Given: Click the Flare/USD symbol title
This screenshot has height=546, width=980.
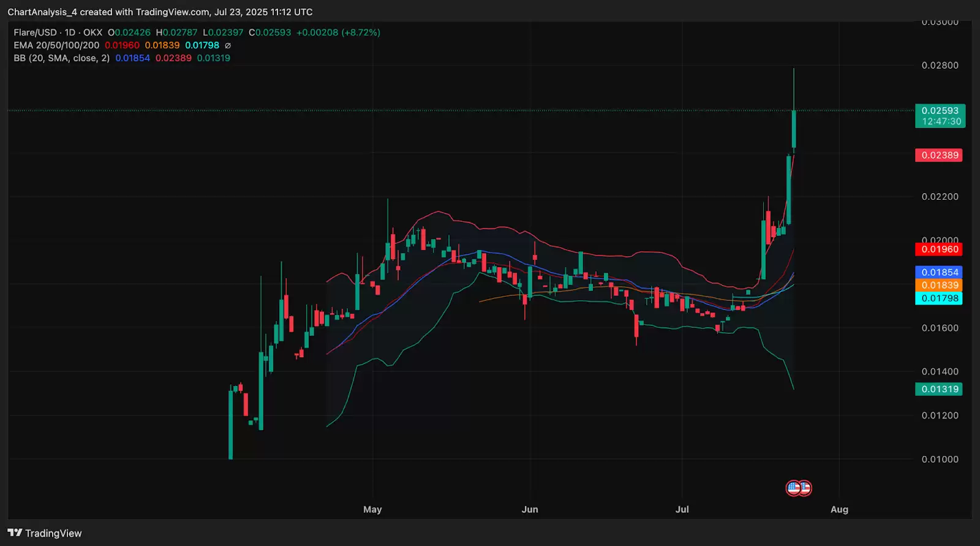Looking at the screenshot, I should tap(35, 32).
